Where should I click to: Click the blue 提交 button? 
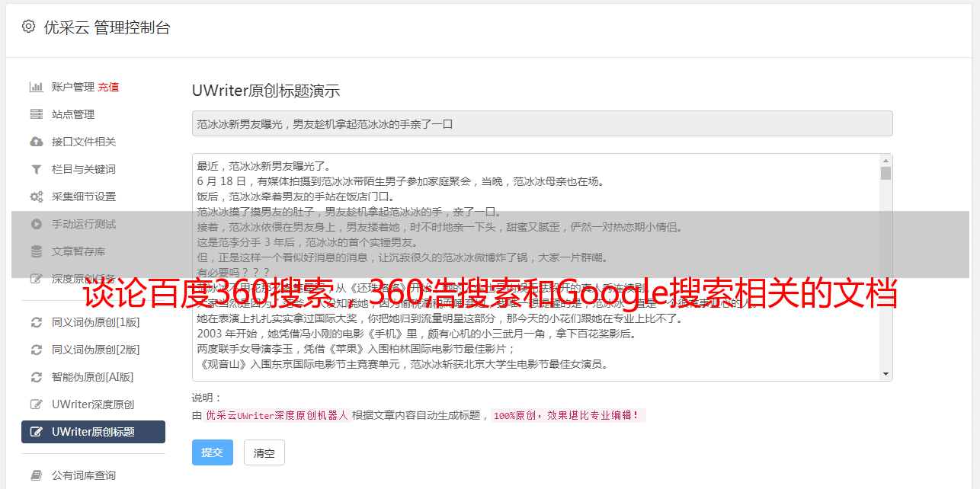coord(213,452)
